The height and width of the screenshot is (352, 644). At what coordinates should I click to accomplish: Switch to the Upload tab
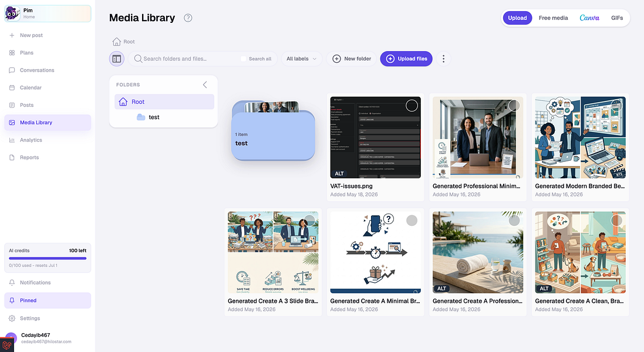[517, 18]
